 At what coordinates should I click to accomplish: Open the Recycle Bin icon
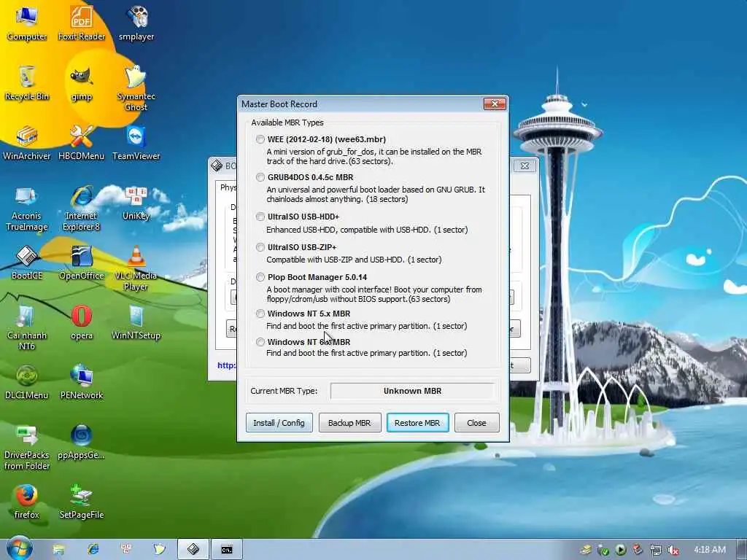pyautogui.click(x=27, y=83)
